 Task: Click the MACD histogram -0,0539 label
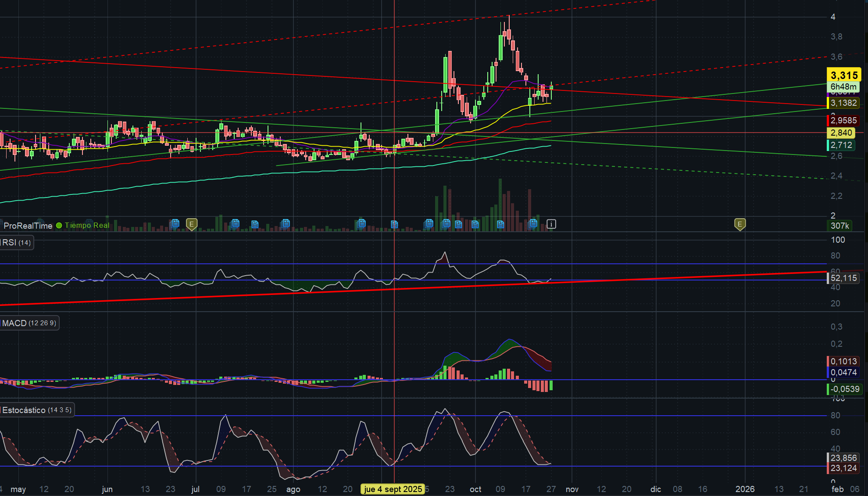tap(845, 389)
